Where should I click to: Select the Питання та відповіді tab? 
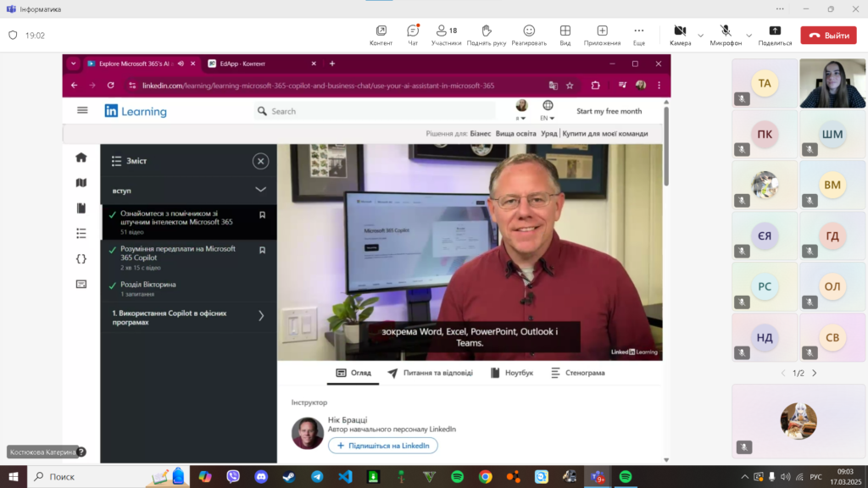[x=430, y=373]
